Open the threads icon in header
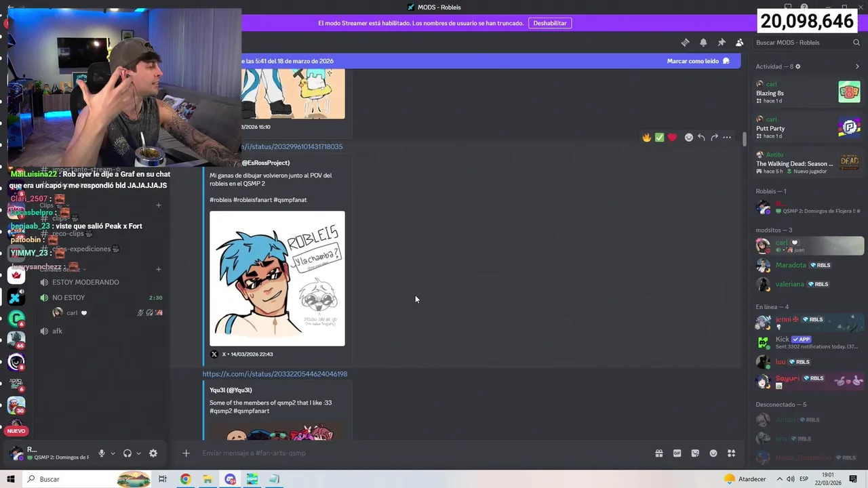 685,42
